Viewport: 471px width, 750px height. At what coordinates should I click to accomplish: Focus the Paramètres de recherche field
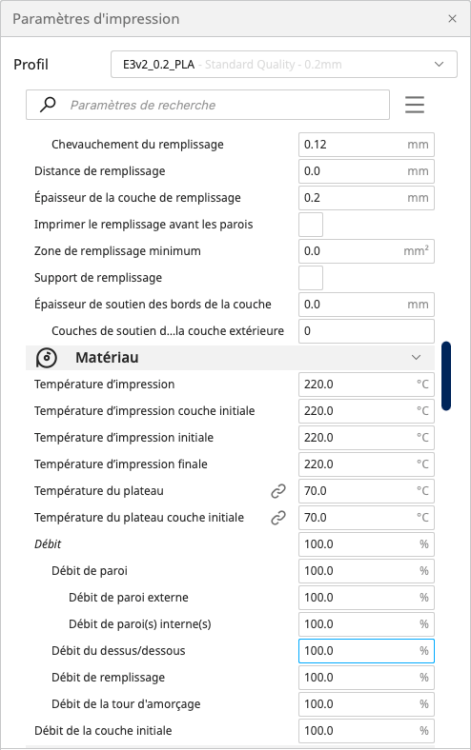pyautogui.click(x=208, y=105)
